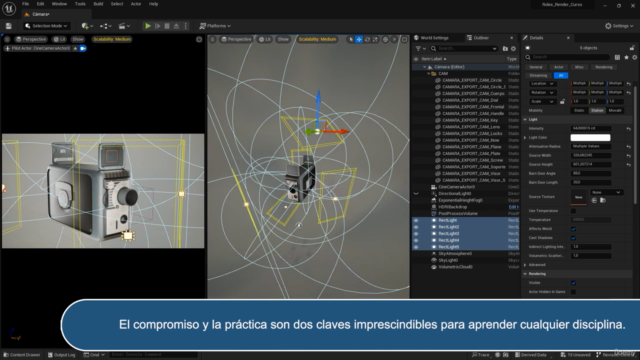Enable the Use Temperature checkbox
Viewport: 640px width, 360px height.
573,211
